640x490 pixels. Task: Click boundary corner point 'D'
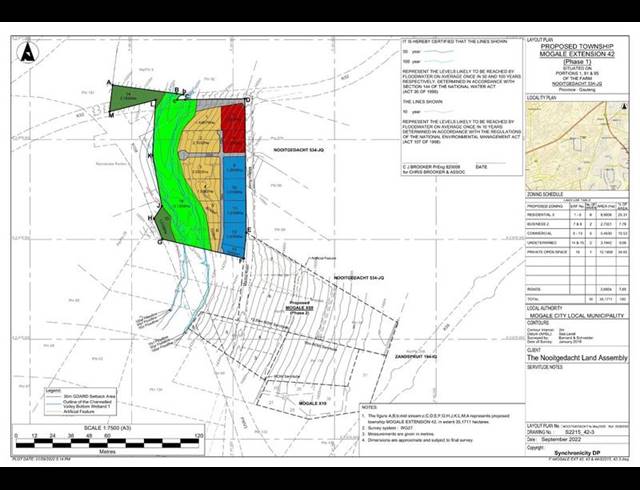click(247, 100)
